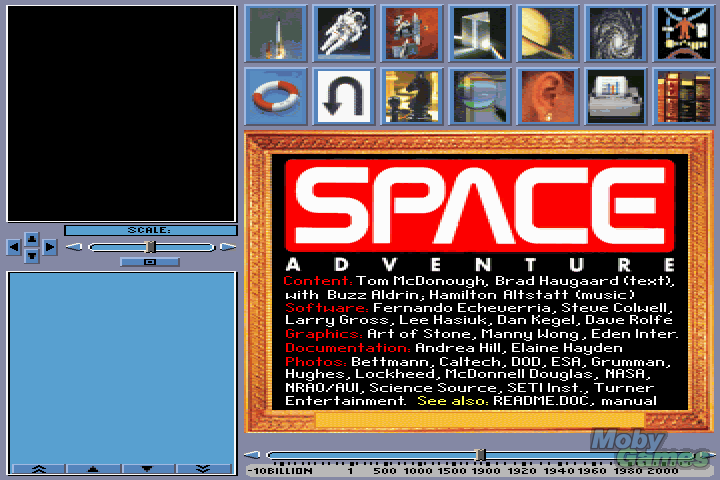Viewport: 720px width, 480px height.
Task: Click the printer icon
Action: click(x=616, y=96)
